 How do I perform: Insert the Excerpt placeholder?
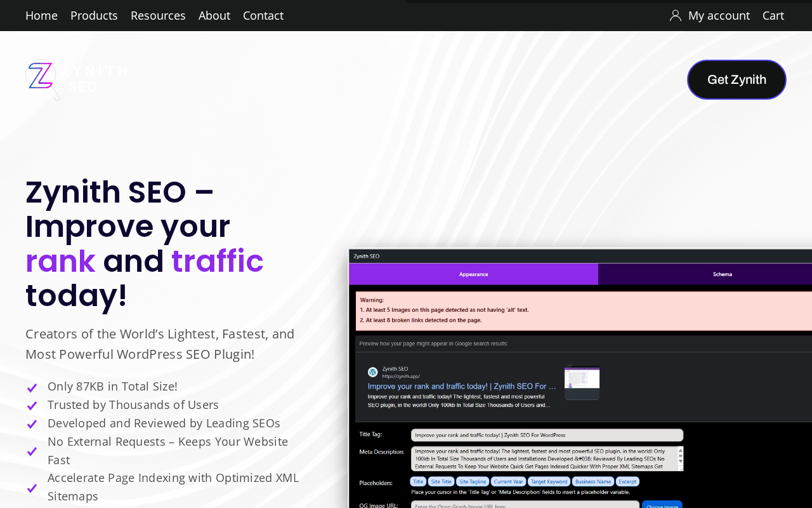click(x=627, y=482)
